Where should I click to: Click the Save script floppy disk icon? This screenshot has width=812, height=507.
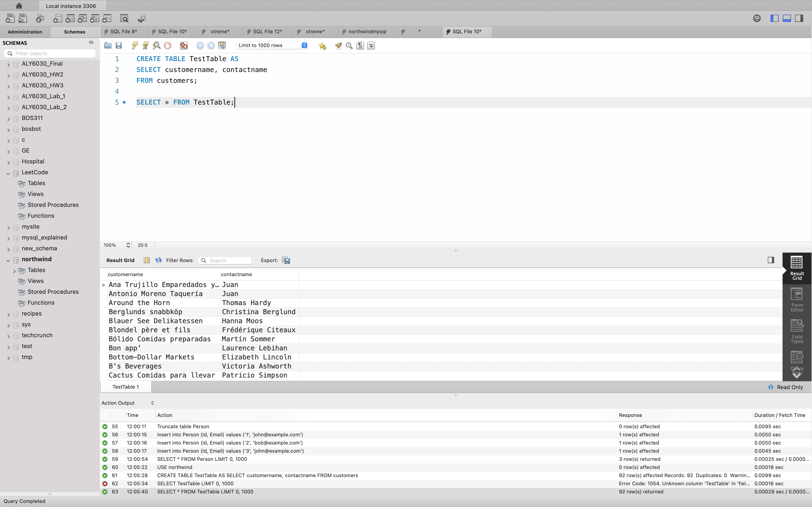pos(119,45)
